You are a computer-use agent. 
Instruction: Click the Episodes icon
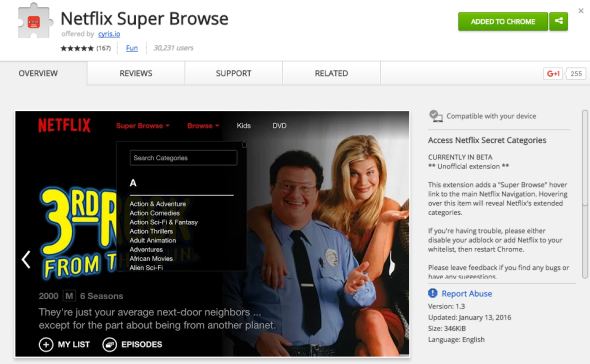click(x=109, y=344)
